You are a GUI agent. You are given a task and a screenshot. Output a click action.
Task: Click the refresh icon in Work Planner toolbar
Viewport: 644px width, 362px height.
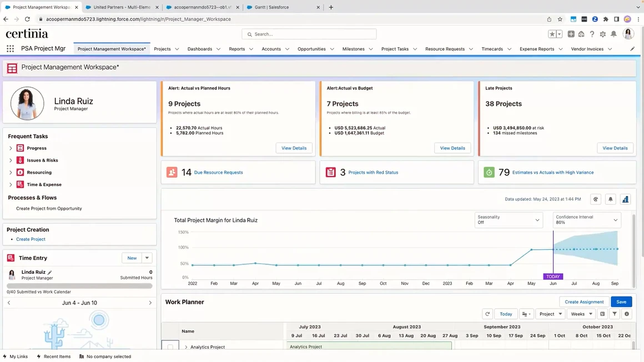pos(487,314)
